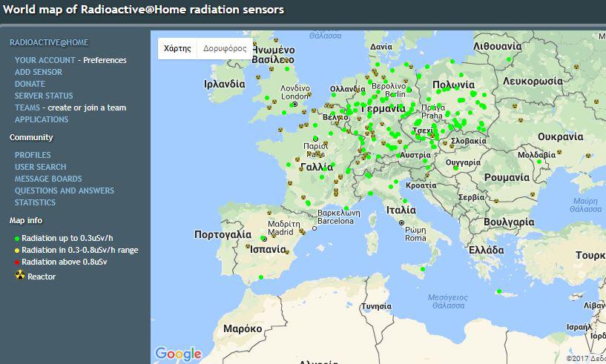606x364 pixels.
Task: Click the Barcelona city marker
Action: (314, 228)
